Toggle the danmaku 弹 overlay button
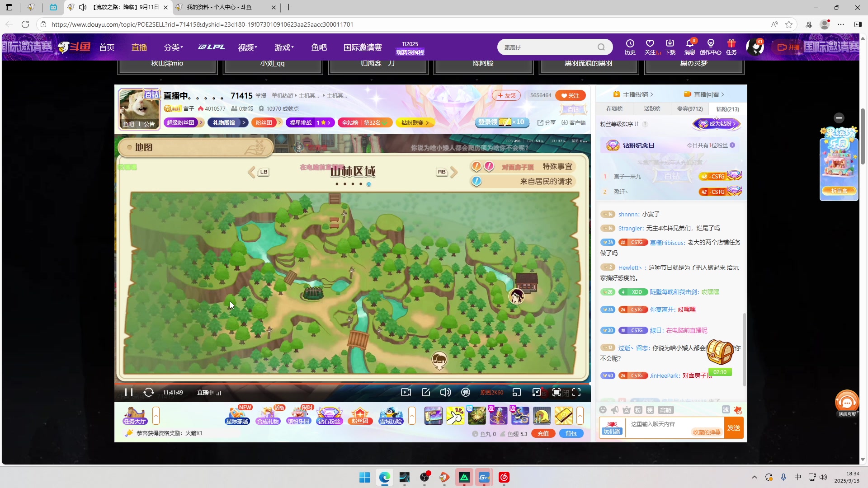Viewport: 868px width, 488px height. click(x=466, y=392)
